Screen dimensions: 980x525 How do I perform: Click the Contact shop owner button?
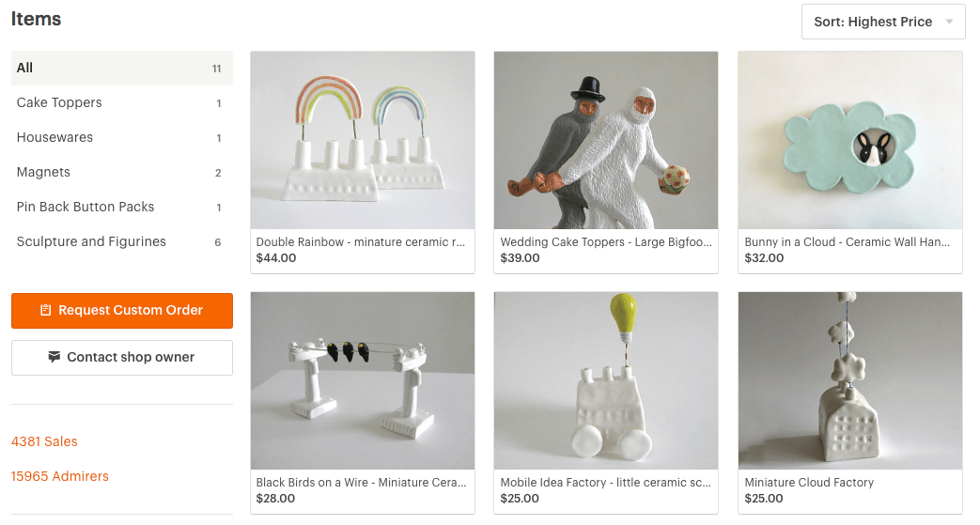pos(122,358)
